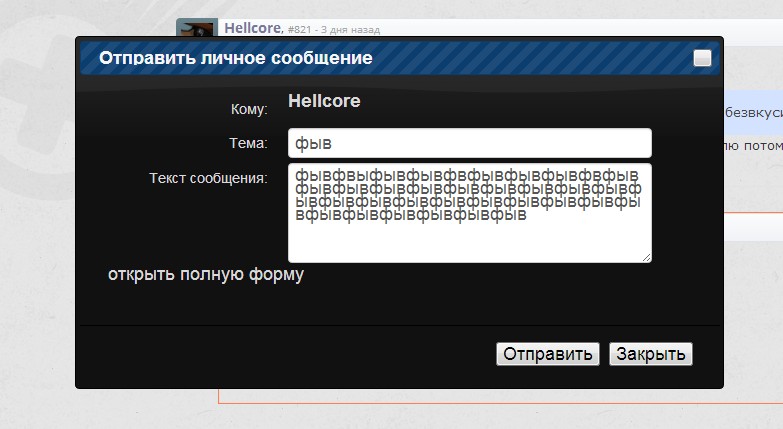
Task: Dismiss the dialog with Закрыть button
Action: 651,354
